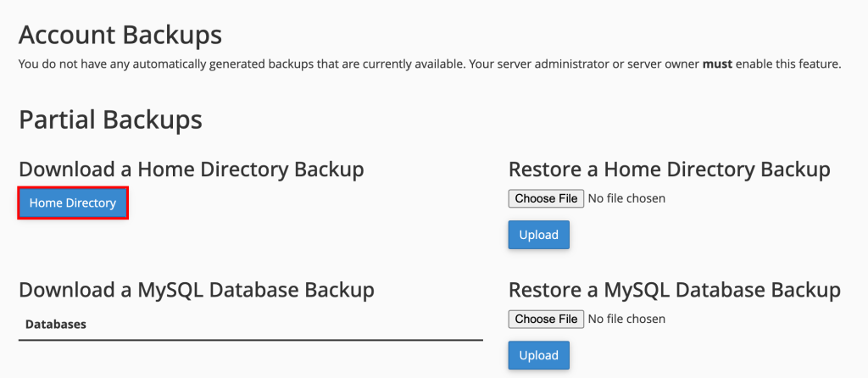Click 'No file chosen' under MySQL restore
This screenshot has width=868, height=378.
coord(626,319)
